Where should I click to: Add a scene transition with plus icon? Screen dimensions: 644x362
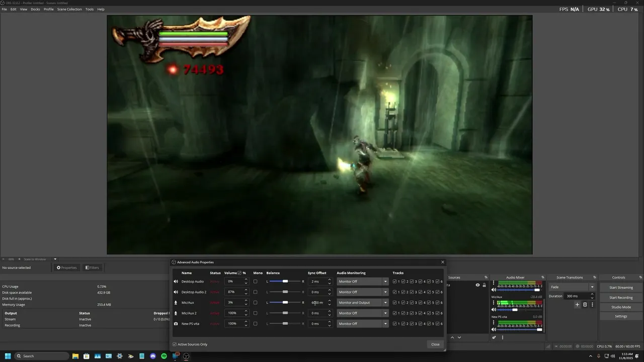(577, 305)
